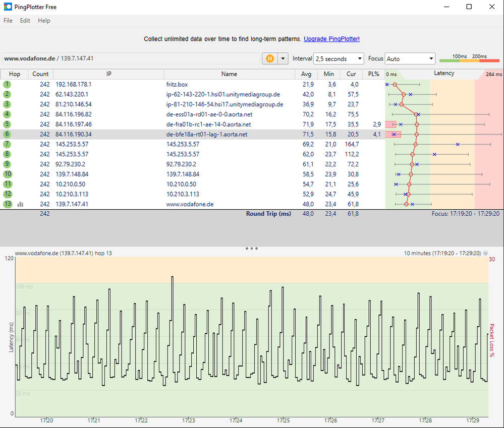
Task: Click the PingPlotter app icon in title bar
Action: tap(8, 7)
